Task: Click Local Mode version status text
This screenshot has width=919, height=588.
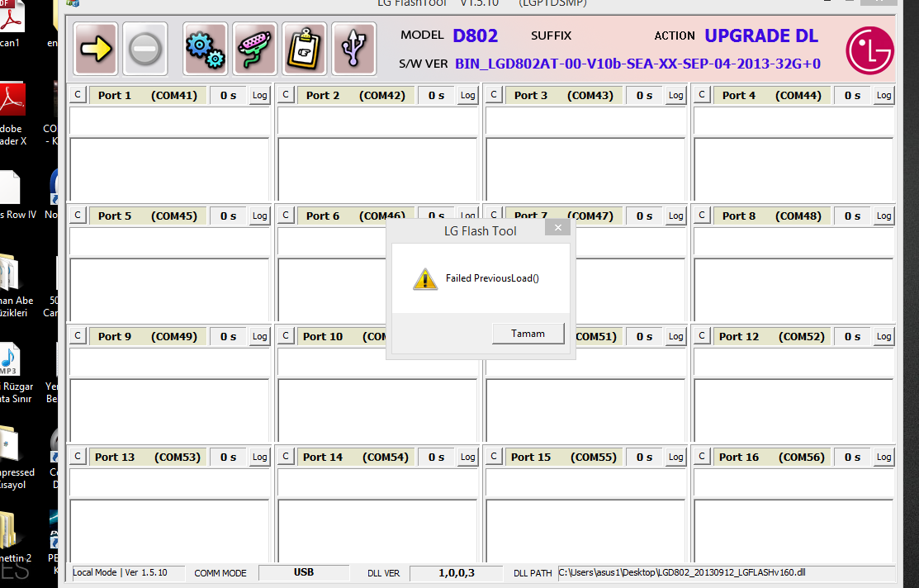Action: pyautogui.click(x=121, y=573)
